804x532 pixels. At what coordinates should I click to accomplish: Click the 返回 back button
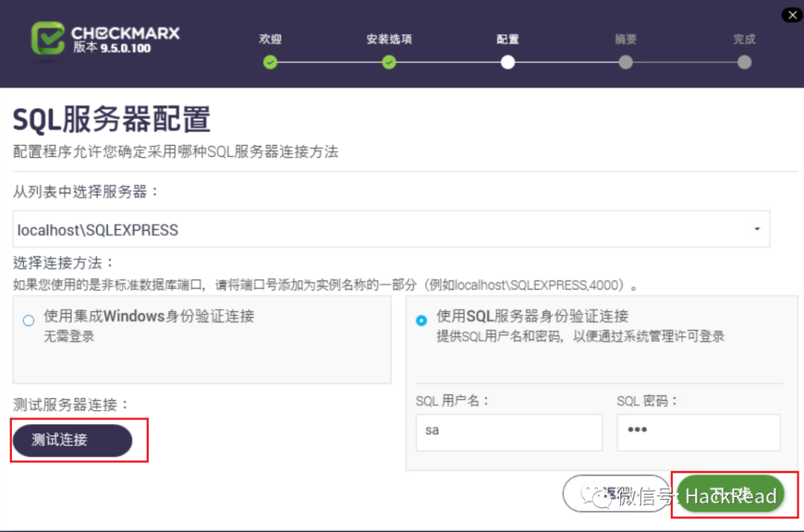(617, 494)
